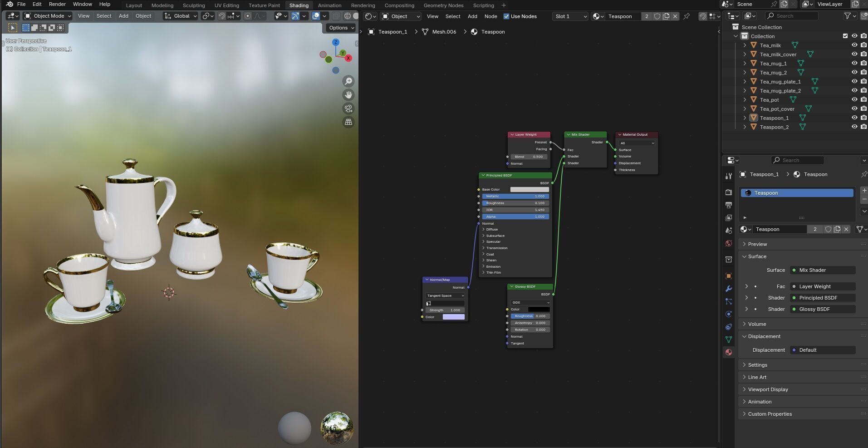Open GGX distribution dropdown on Glossy BSDF
Viewport: 868px width, 448px height.
coord(530,302)
